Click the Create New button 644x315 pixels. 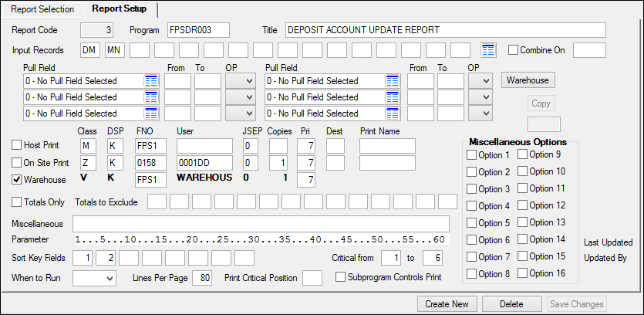447,304
